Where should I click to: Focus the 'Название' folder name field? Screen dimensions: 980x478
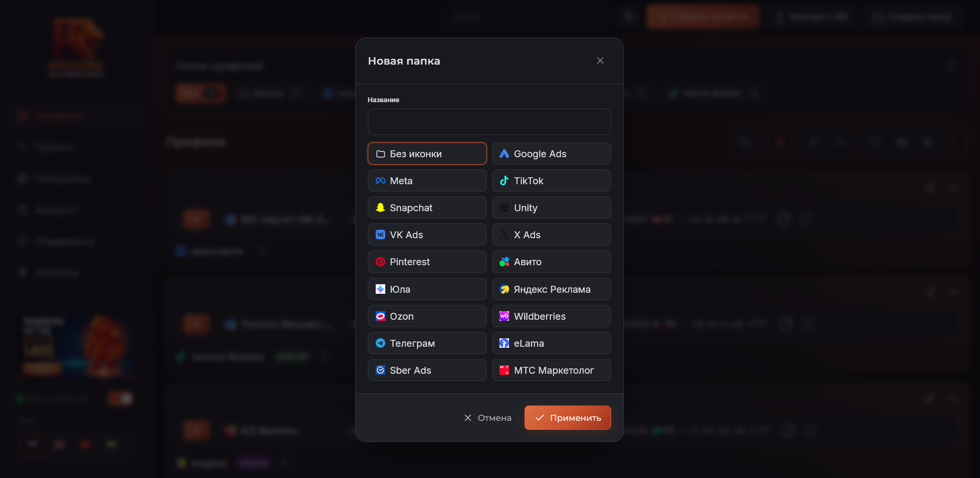tap(489, 122)
